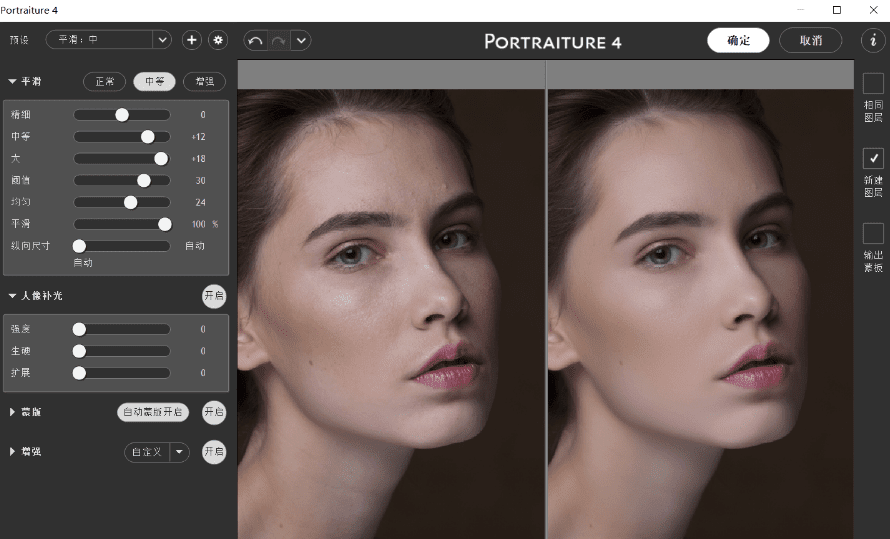Image resolution: width=890 pixels, height=539 pixels.
Task: Uncheck the 新建图层 checkbox
Action: [873, 158]
